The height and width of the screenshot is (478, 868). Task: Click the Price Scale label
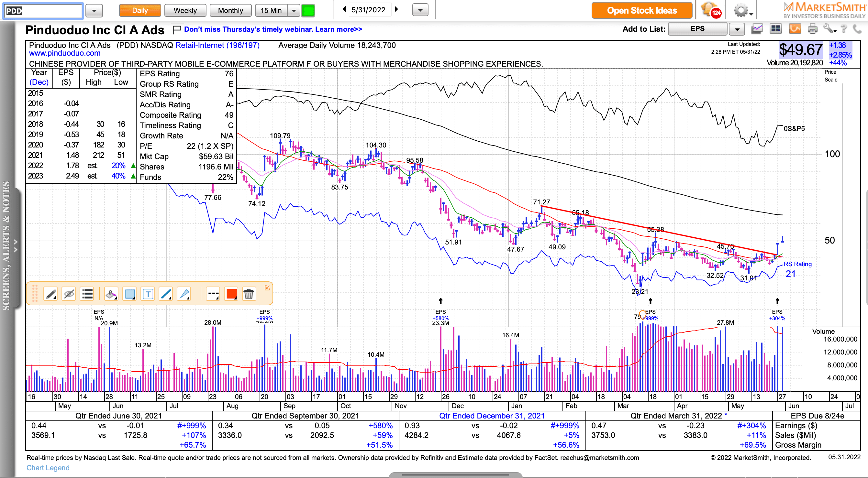[x=830, y=76]
